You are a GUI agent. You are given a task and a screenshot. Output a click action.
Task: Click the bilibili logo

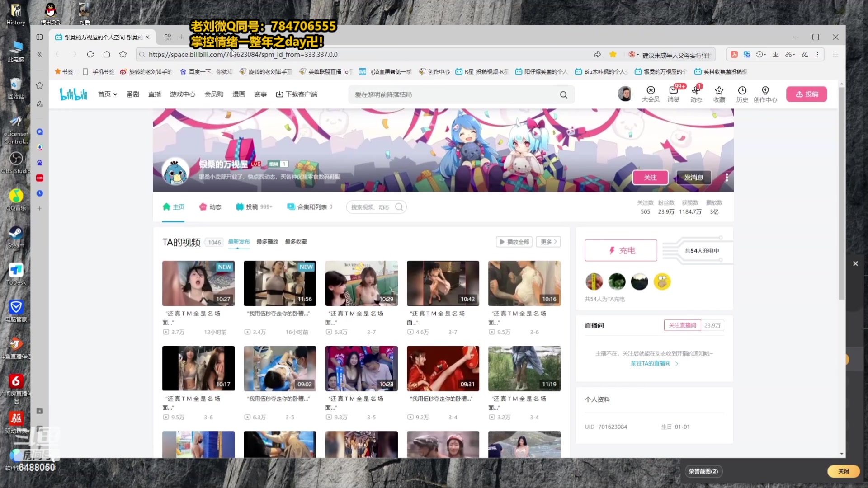click(73, 94)
